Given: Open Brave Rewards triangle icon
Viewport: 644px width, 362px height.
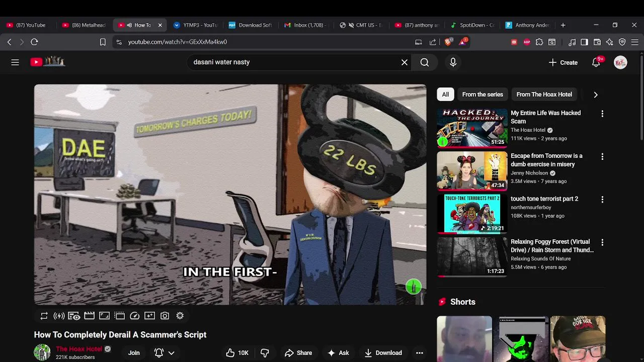Looking at the screenshot, I should point(462,42).
